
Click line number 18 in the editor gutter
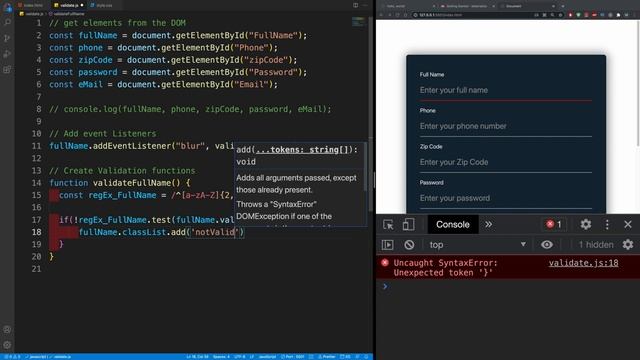click(x=37, y=232)
